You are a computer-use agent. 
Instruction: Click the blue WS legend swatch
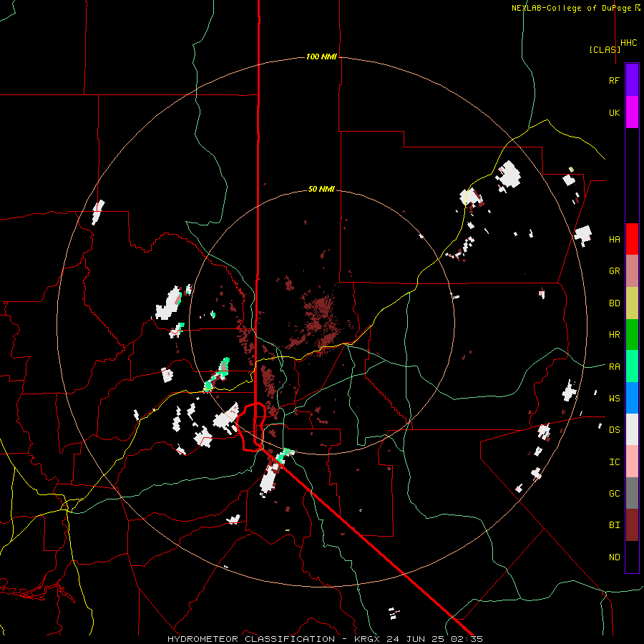(x=632, y=398)
